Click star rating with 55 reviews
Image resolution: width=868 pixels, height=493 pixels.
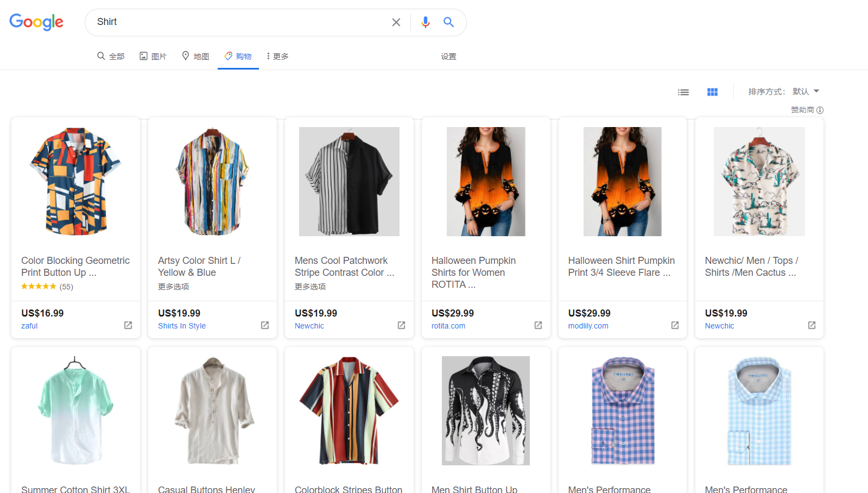(x=47, y=287)
